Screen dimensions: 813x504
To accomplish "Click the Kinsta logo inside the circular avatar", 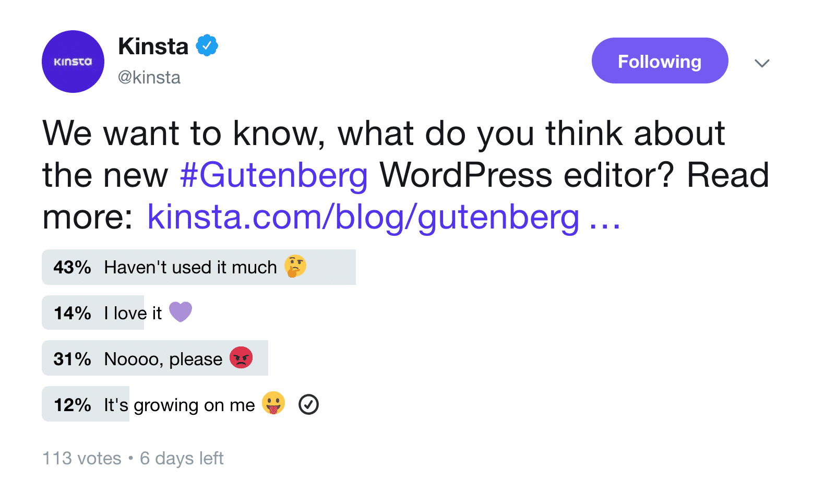I will (73, 61).
